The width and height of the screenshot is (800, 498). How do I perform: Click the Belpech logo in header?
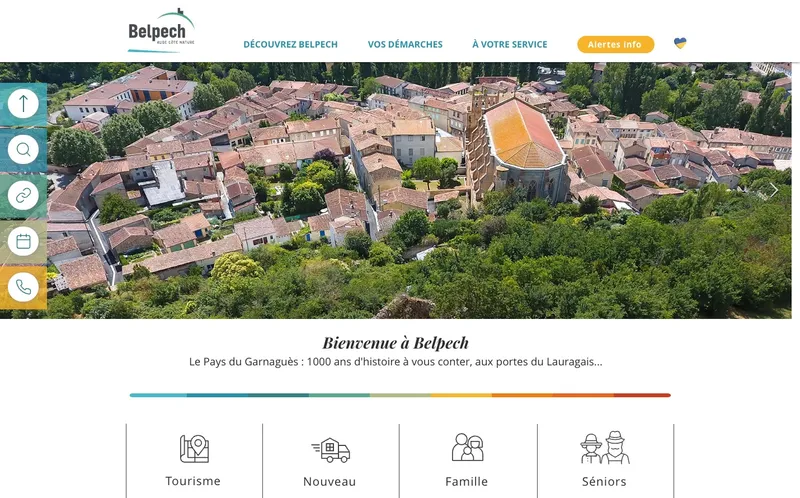tap(161, 31)
